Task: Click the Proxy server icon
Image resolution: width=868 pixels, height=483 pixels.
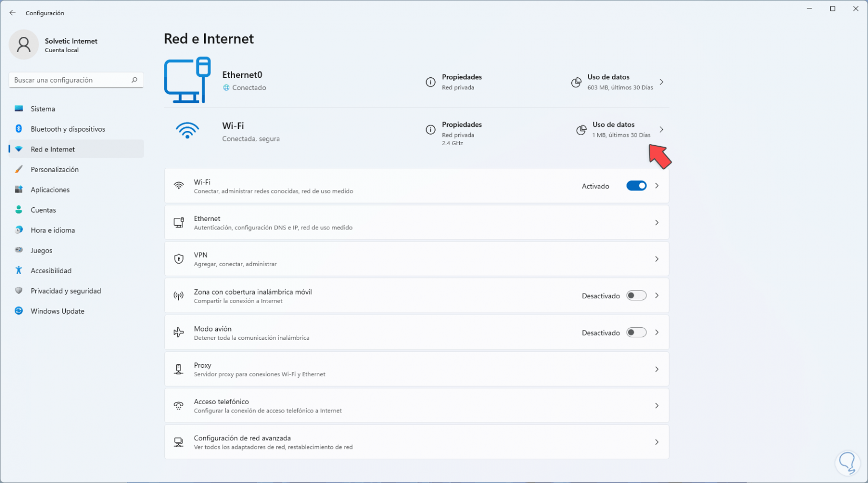Action: point(179,369)
